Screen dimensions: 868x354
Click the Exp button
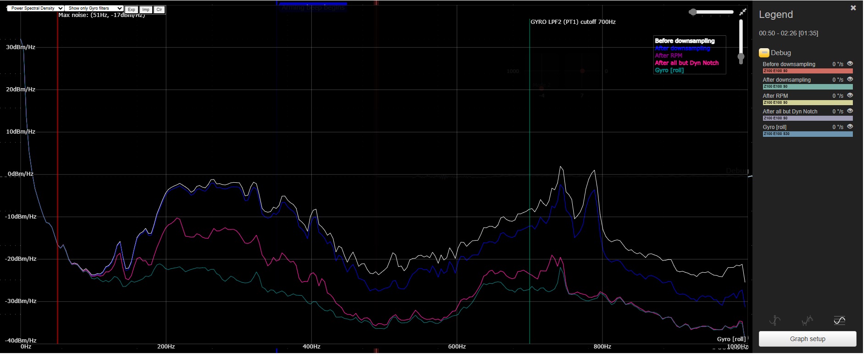(x=132, y=10)
